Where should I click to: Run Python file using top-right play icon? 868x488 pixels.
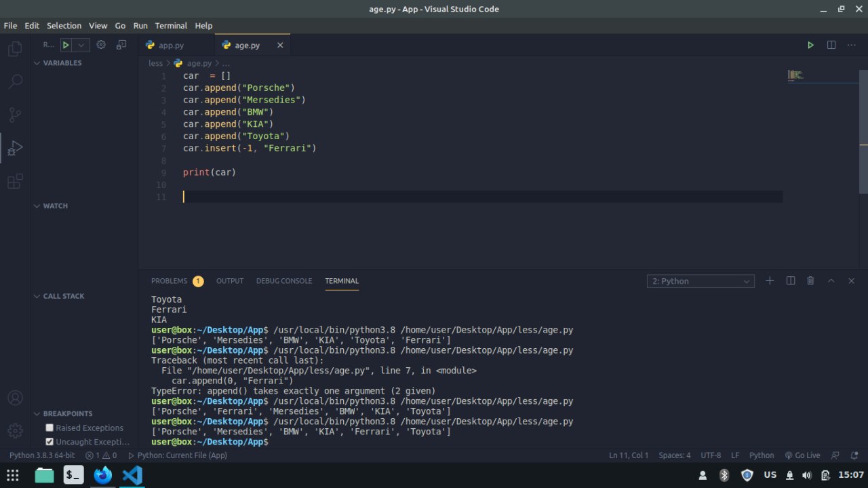tap(810, 45)
